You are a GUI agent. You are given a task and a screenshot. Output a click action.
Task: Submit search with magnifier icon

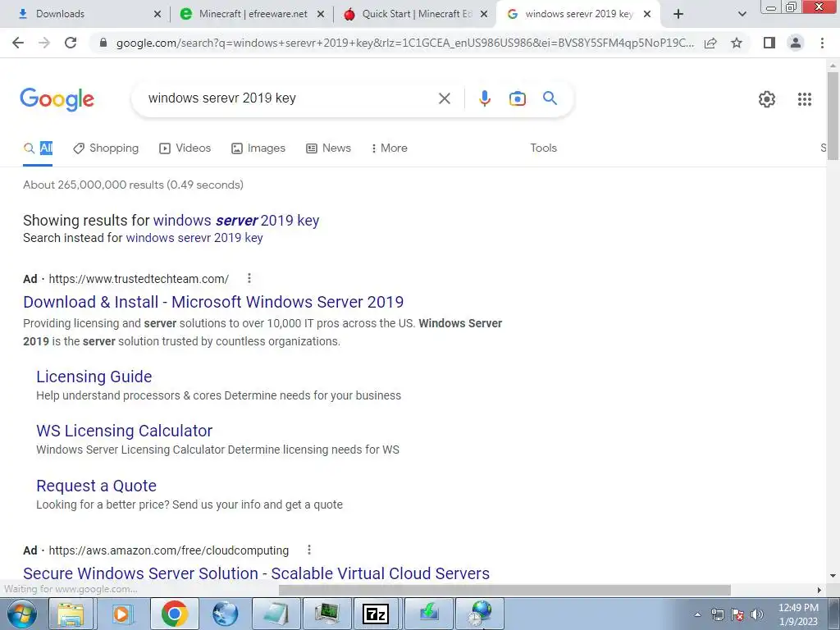click(x=550, y=98)
